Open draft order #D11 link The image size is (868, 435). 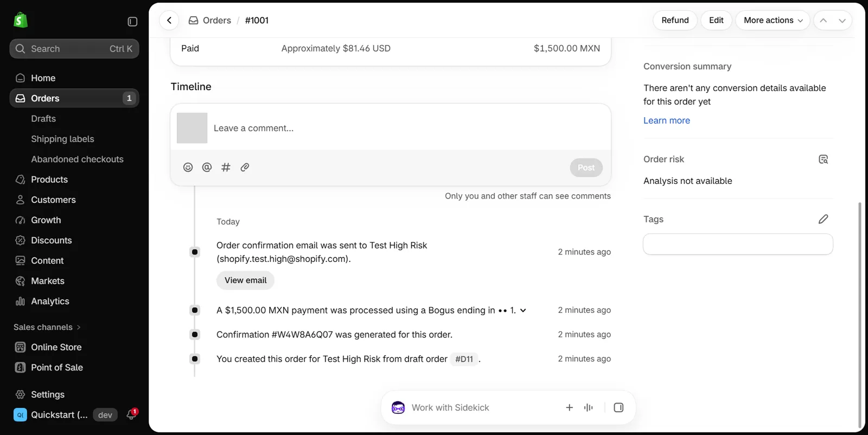[464, 359]
